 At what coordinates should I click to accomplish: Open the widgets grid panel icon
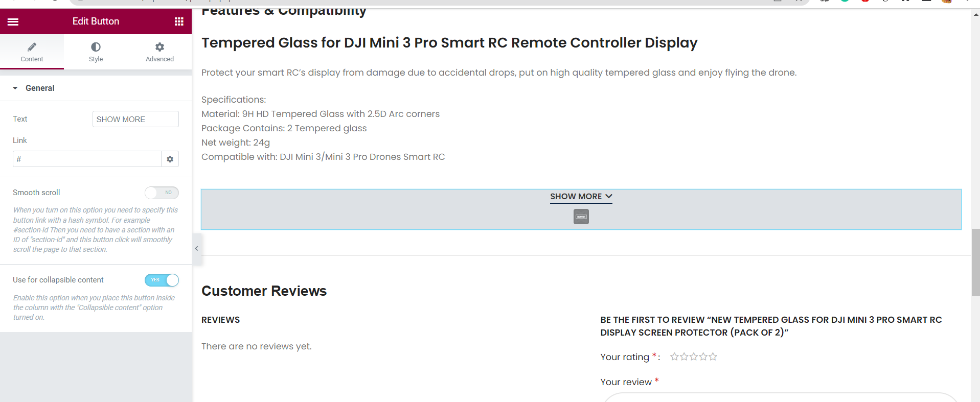[179, 21]
